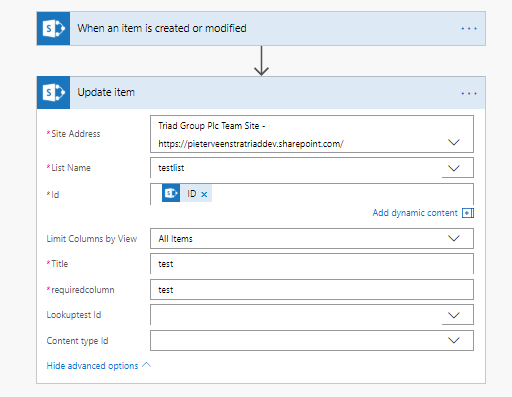Viewport: 512px width, 397px height.
Task: Open the Content type Id dropdown
Action: coord(454,340)
